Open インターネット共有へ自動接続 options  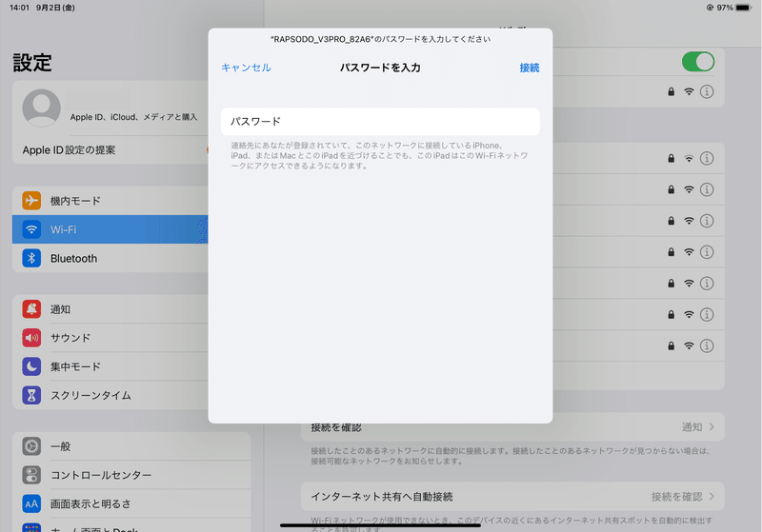[512, 497]
